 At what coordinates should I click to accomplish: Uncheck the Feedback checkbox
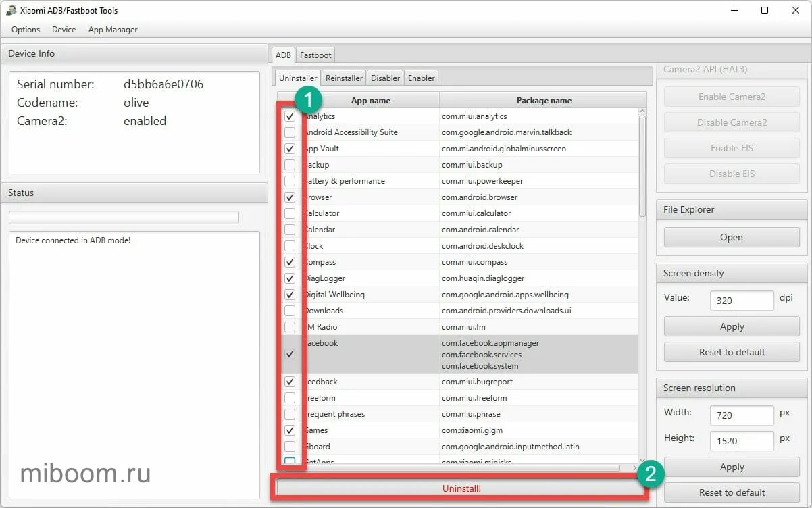pyautogui.click(x=290, y=382)
